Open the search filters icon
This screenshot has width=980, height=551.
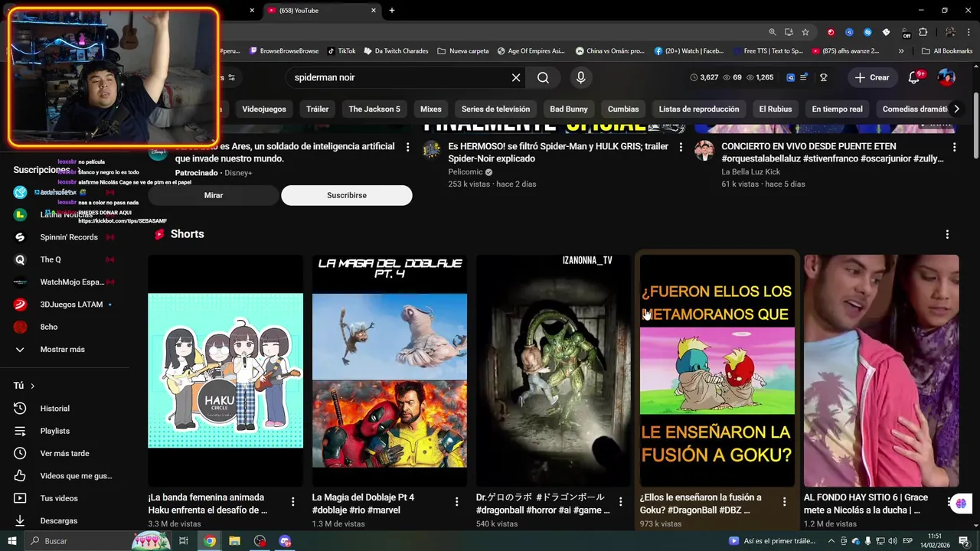231,77
